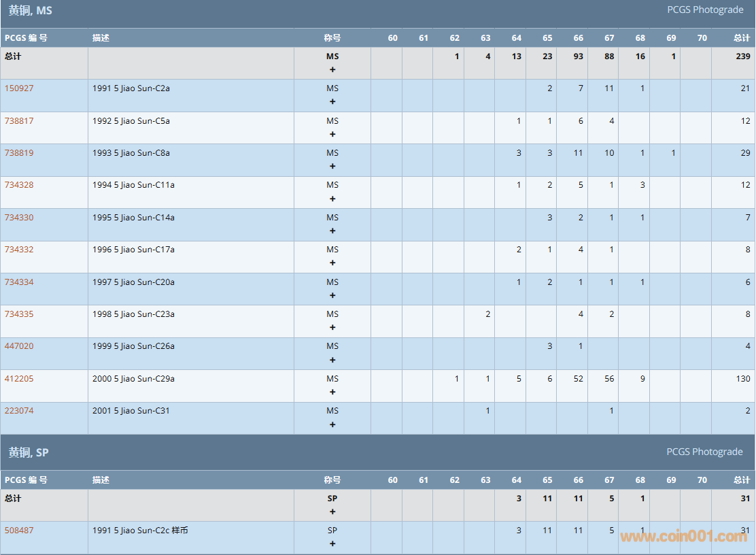
Task: Open PCGS number 223074 link
Action: pos(18,411)
